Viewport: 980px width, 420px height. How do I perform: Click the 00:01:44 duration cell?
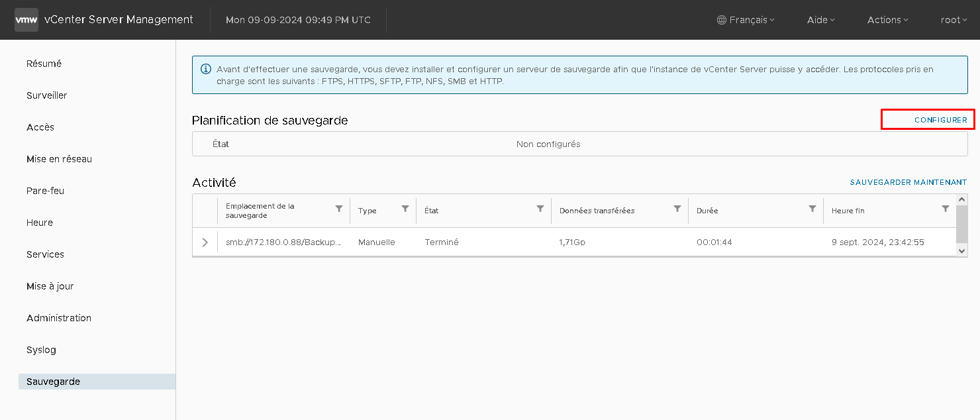click(x=714, y=242)
